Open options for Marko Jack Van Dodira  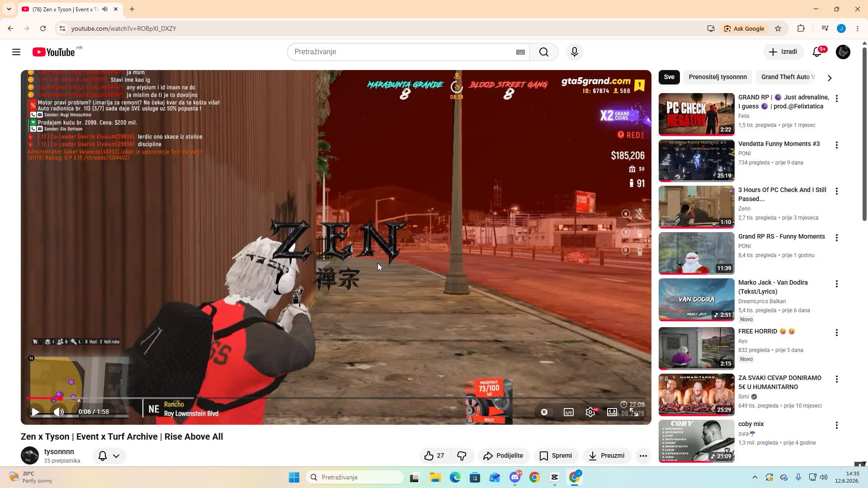pyautogui.click(x=837, y=284)
